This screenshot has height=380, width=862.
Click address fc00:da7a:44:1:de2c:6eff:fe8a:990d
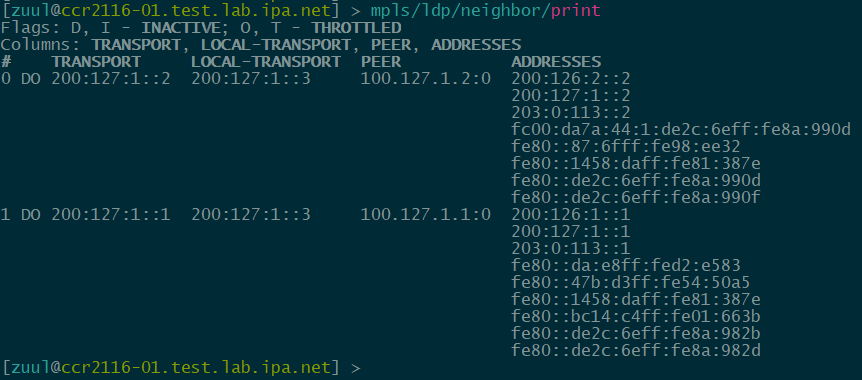681,130
